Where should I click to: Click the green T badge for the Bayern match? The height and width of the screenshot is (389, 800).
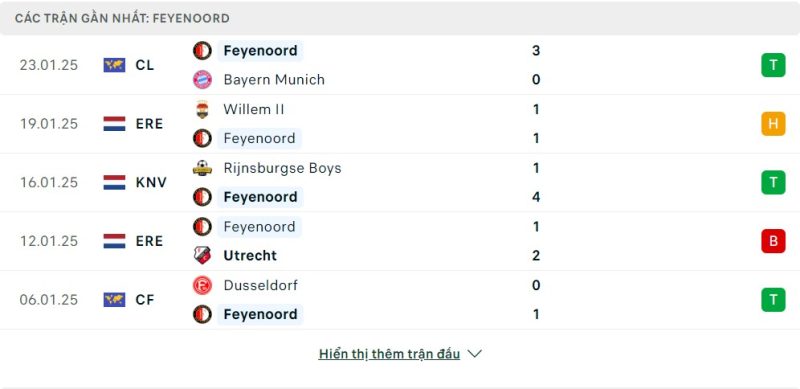[773, 65]
